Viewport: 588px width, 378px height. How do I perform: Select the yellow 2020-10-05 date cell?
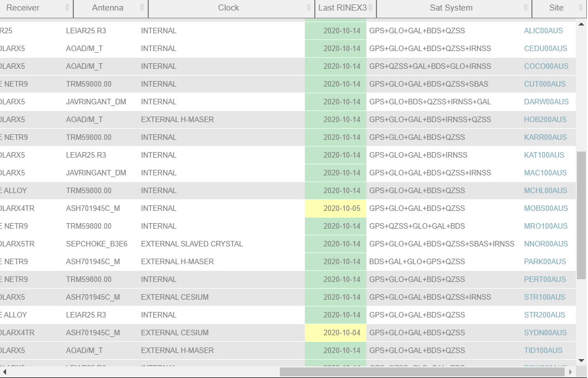[335, 208]
